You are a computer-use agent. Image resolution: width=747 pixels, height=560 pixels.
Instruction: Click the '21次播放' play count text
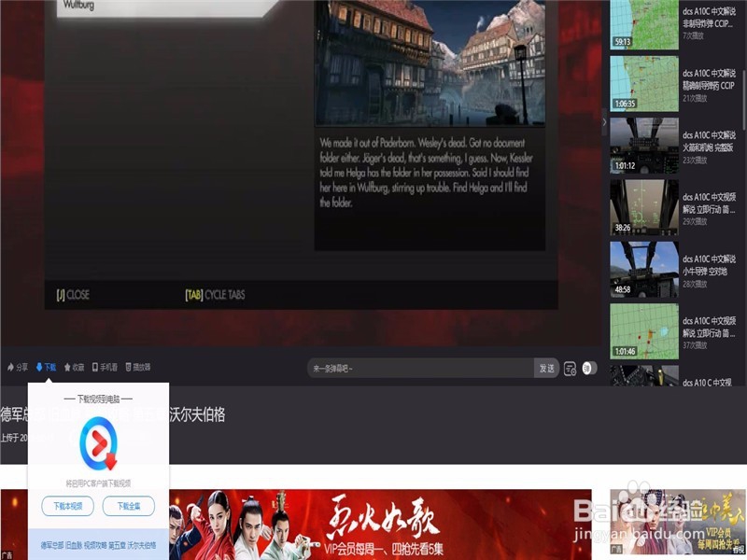[695, 98]
